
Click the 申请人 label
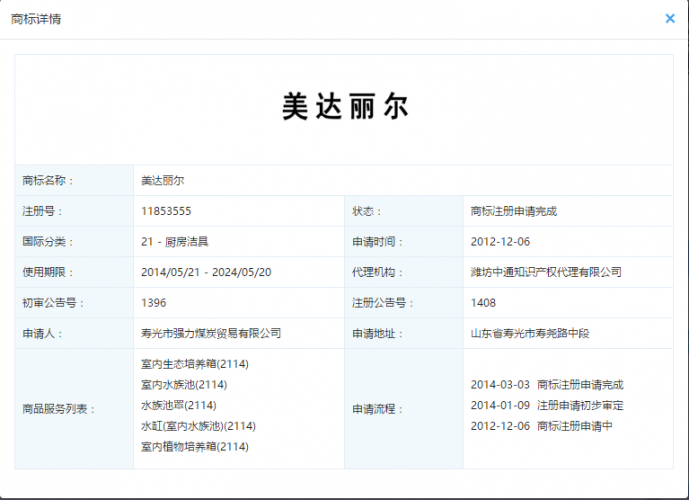(x=42, y=333)
